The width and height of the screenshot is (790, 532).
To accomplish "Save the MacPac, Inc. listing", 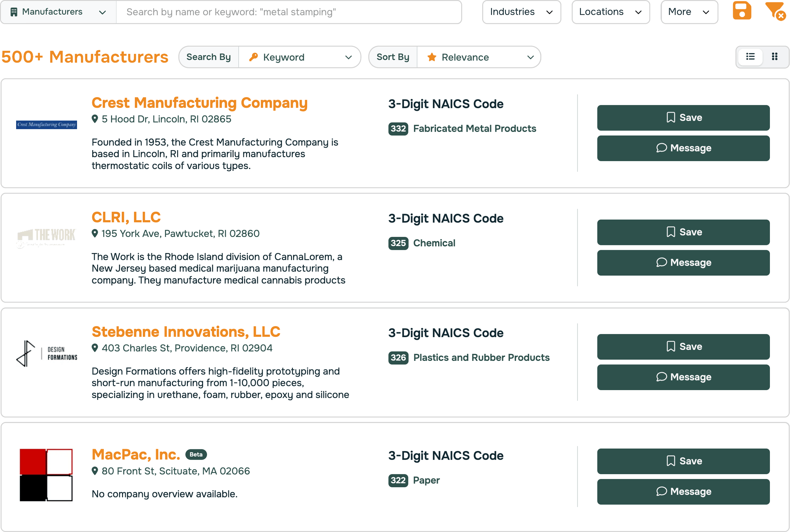I will coord(683,461).
